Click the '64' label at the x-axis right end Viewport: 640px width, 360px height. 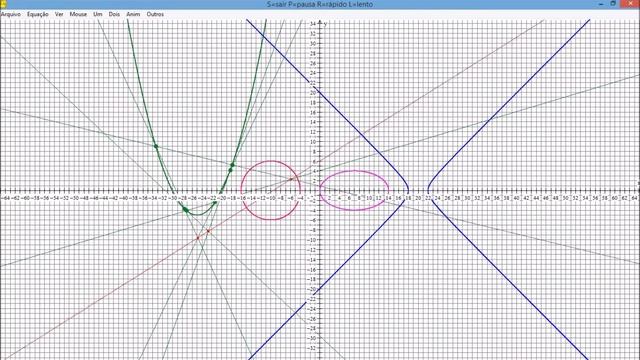point(634,198)
